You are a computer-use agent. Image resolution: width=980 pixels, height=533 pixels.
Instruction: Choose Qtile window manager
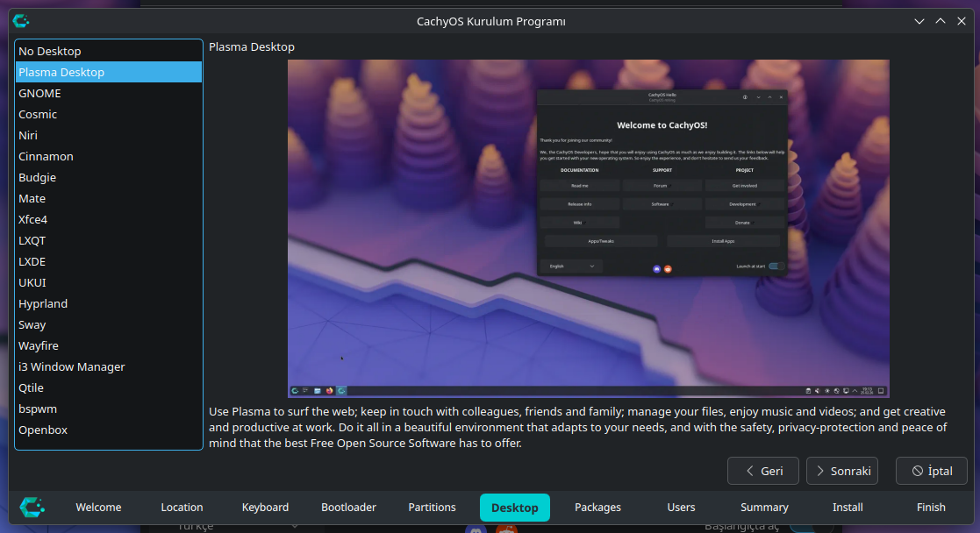[x=108, y=387]
